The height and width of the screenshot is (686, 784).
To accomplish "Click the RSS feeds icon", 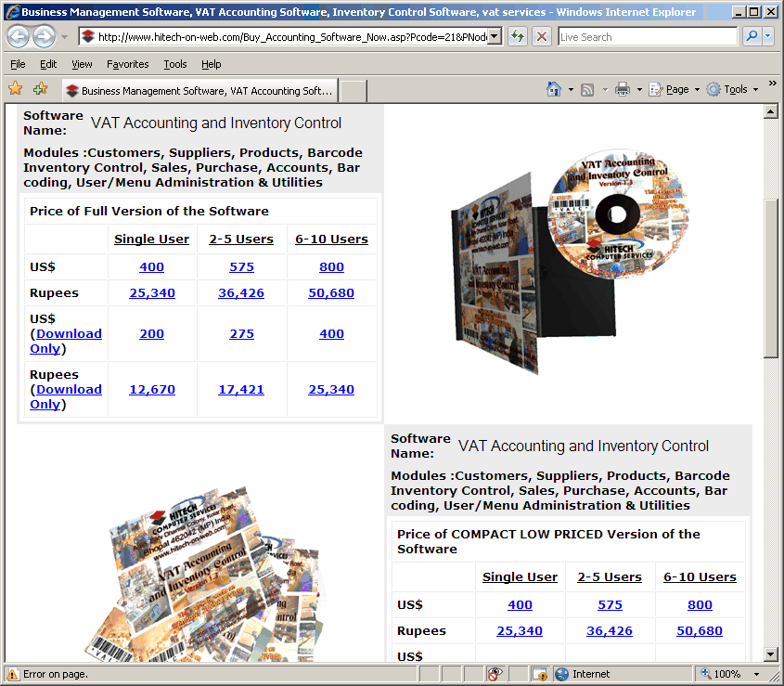I will (x=587, y=89).
